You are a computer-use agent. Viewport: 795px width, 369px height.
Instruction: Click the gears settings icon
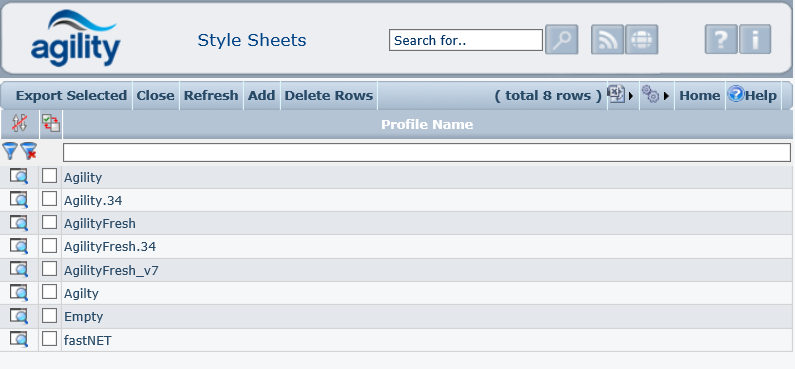(650, 94)
